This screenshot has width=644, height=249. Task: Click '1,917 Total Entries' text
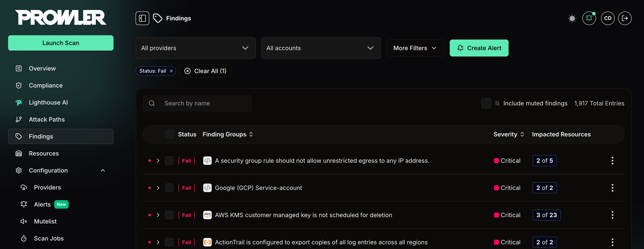[599, 103]
